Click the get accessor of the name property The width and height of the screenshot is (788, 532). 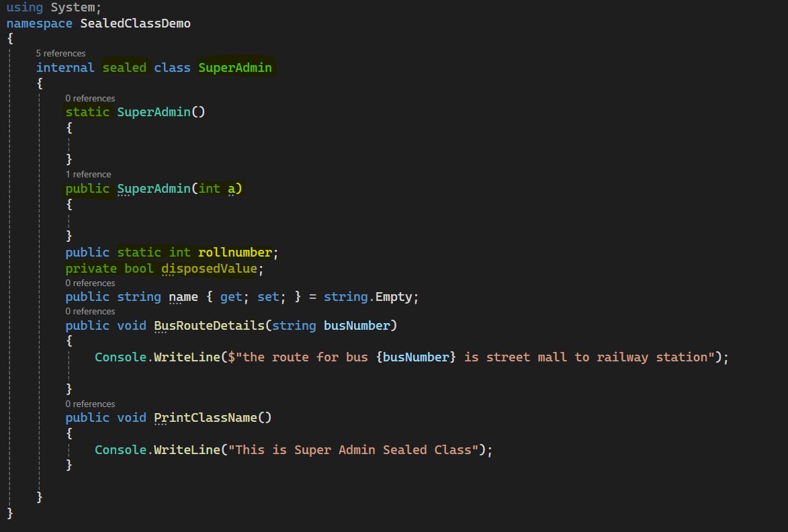point(230,297)
